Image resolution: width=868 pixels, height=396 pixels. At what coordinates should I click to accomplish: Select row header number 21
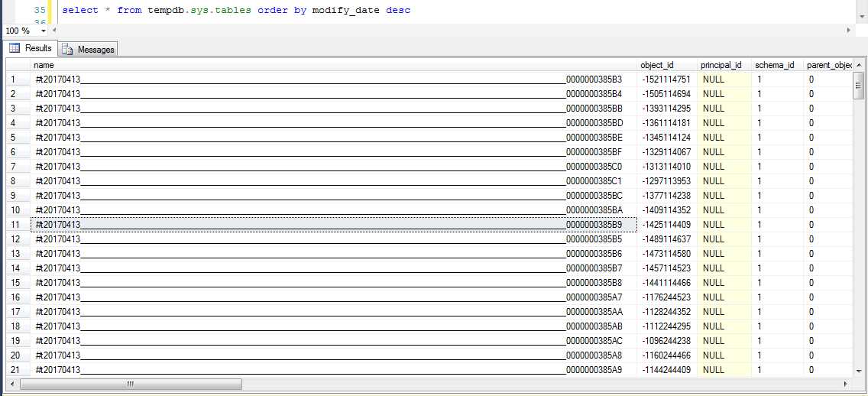18,369
